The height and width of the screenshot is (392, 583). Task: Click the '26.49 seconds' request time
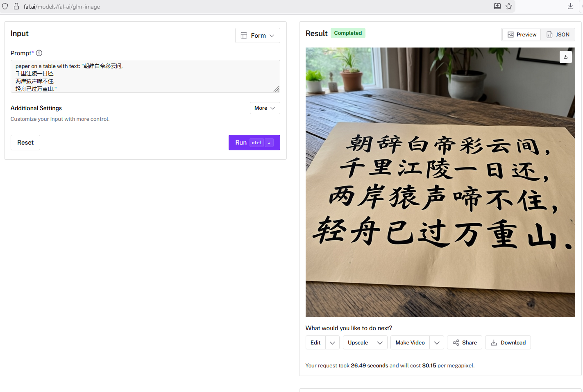tap(370, 366)
